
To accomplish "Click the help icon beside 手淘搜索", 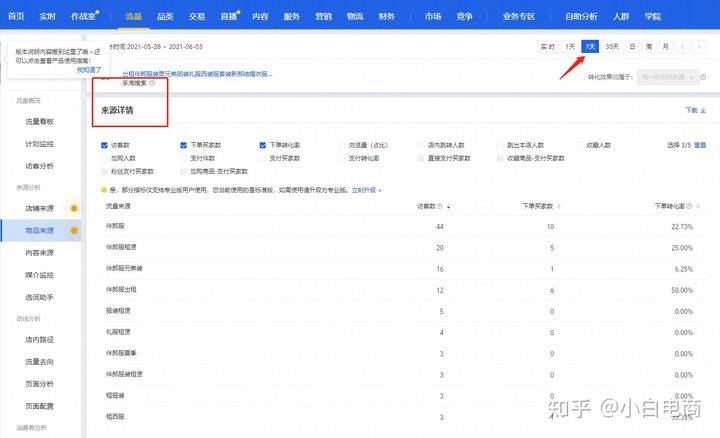I will coord(154,83).
